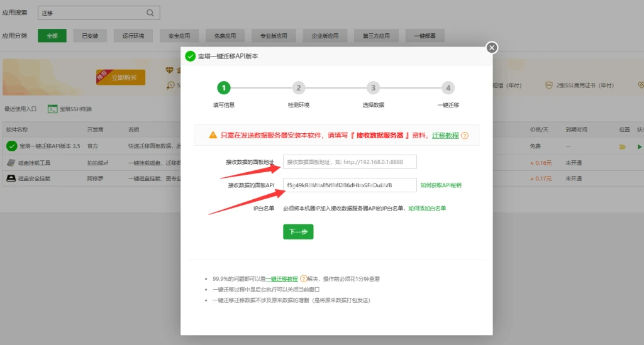Click step 2 检测环境 in the wizard
Screen dimensions: 644x345
pyautogui.click(x=299, y=88)
